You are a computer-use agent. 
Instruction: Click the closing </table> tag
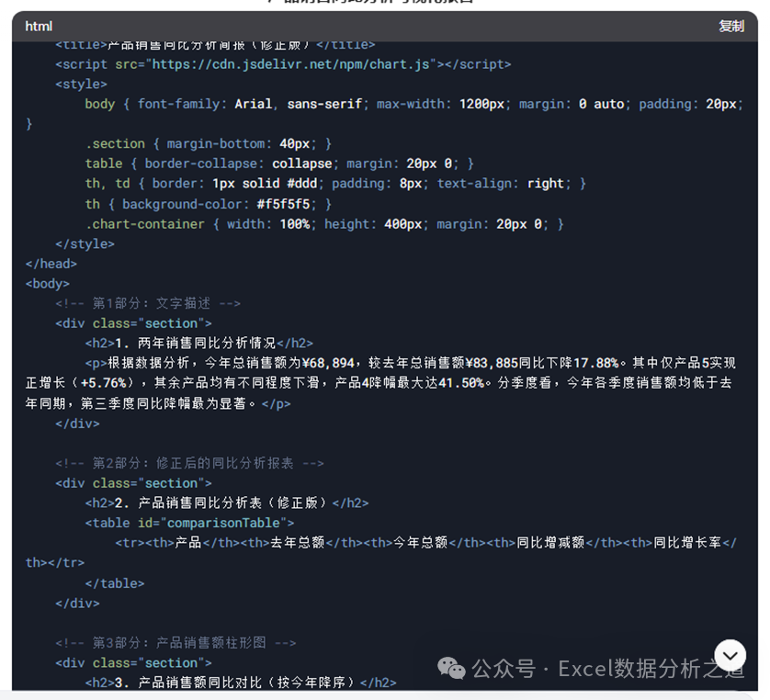tap(115, 583)
